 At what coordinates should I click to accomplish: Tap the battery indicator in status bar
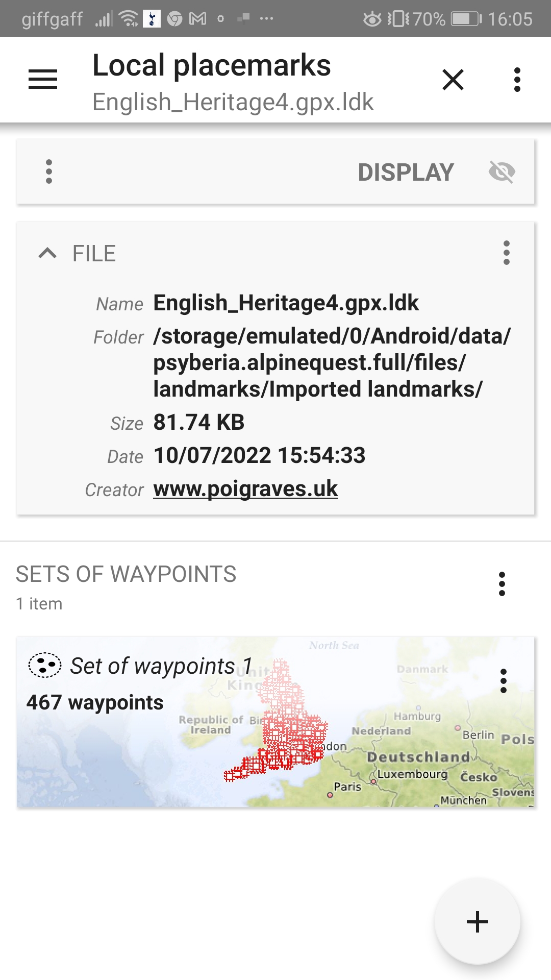click(466, 19)
